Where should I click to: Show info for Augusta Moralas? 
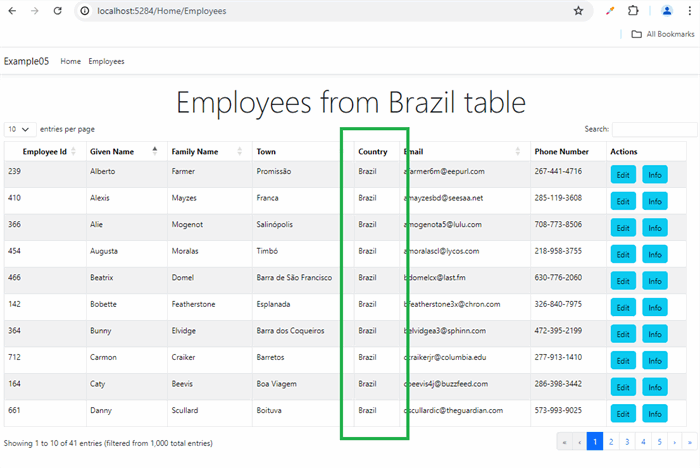pyautogui.click(x=655, y=255)
